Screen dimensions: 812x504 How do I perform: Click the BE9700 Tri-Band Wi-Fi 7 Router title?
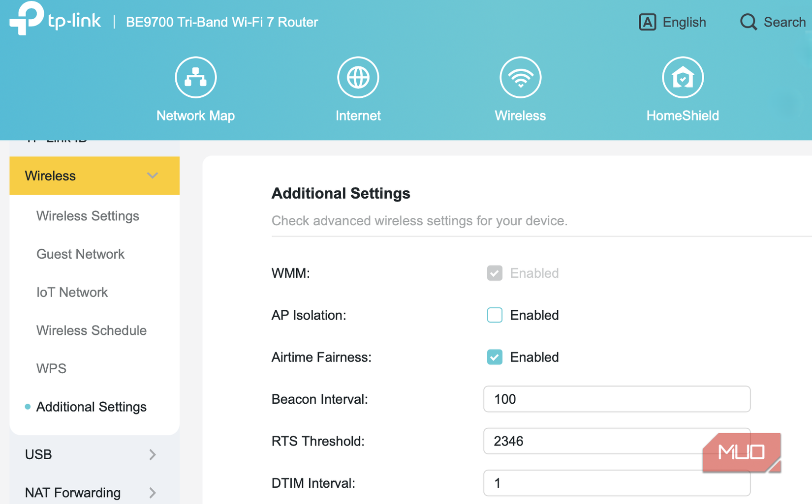pyautogui.click(x=222, y=22)
